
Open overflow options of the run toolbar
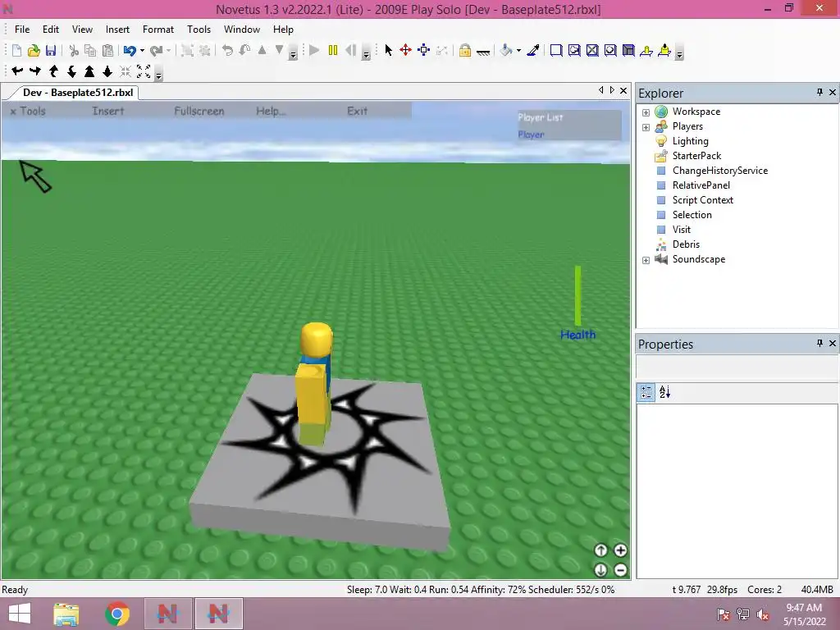tap(367, 54)
